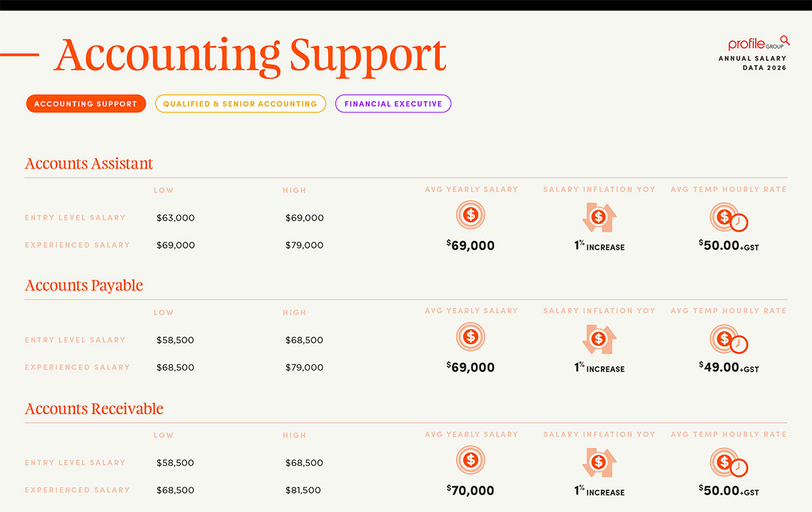Viewport: 812px width, 512px height.
Task: Click the $81,500 experienced high salary value
Action: tap(303, 490)
